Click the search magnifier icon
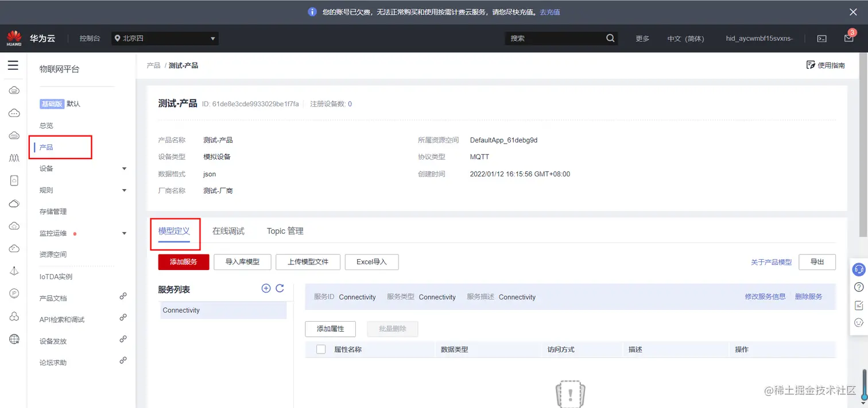This screenshot has height=408, width=868. 610,38
